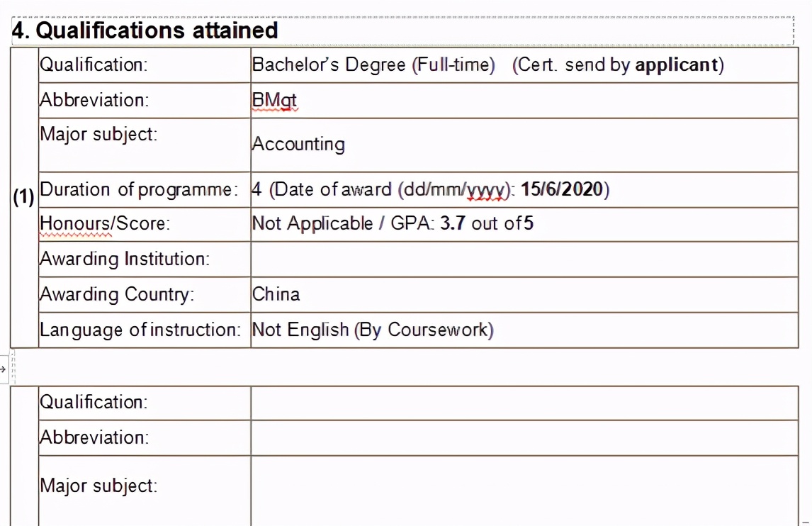This screenshot has width=812, height=526.
Task: Click the "4. Qualifications attained" heading
Action: (x=145, y=30)
